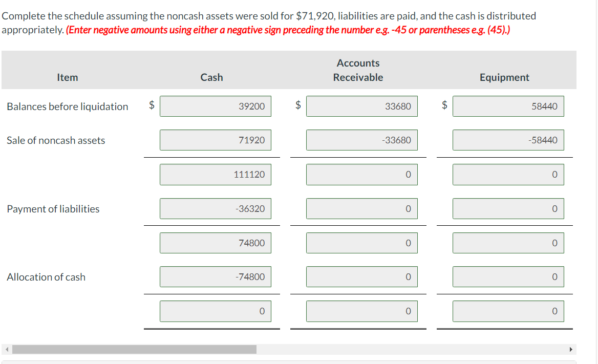Click Equipment field in Allocation of cash row
Screen dimensions: 598x364
pos(508,276)
